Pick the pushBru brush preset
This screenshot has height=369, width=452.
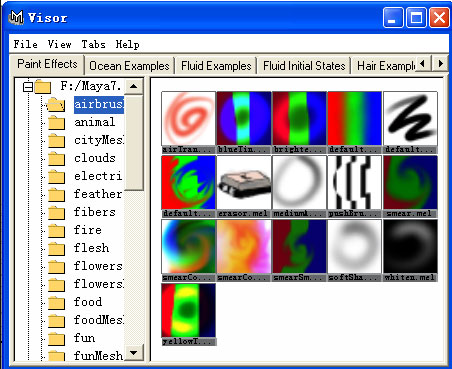click(x=355, y=183)
